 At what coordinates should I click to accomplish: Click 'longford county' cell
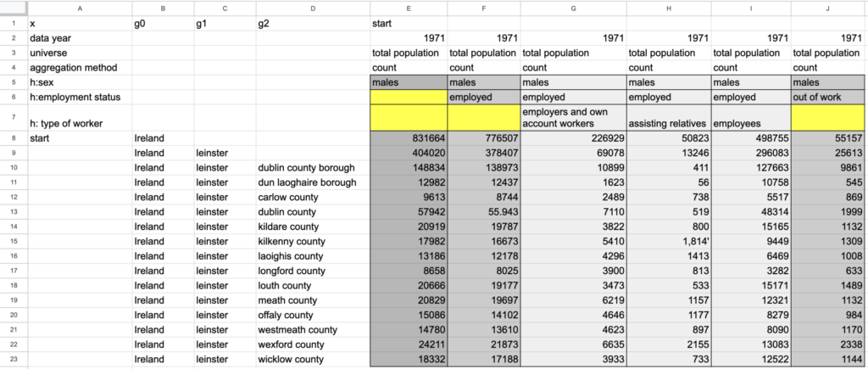point(313,271)
